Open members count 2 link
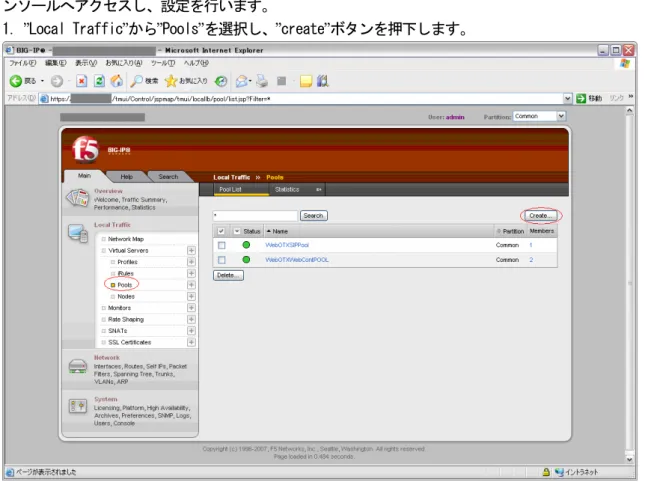Image resolution: width=645 pixels, height=482 pixels. (x=531, y=260)
